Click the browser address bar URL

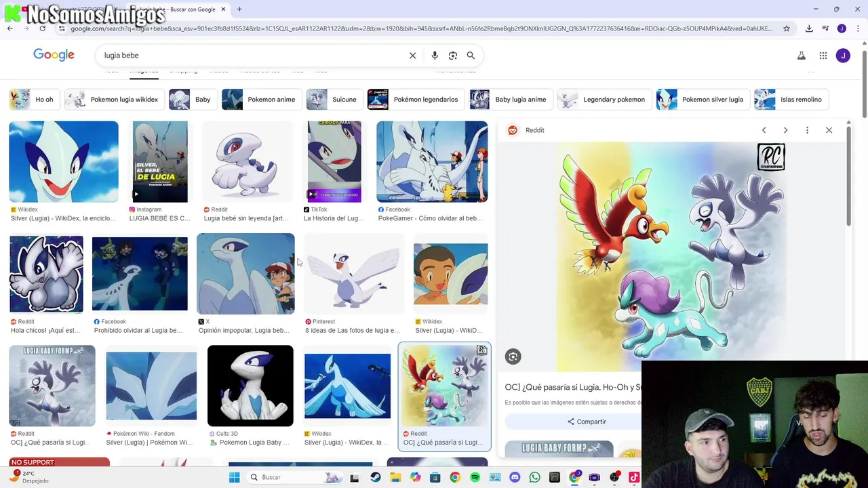click(420, 28)
